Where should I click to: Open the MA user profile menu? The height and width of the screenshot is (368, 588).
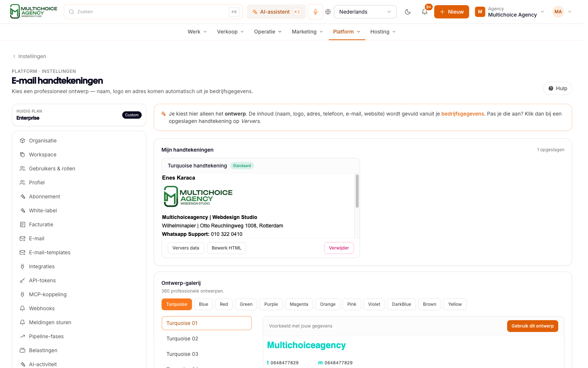[562, 12]
